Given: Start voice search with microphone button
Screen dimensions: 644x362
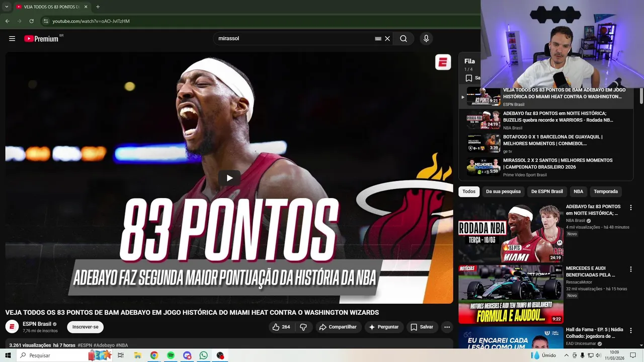Looking at the screenshot, I should coord(426,39).
